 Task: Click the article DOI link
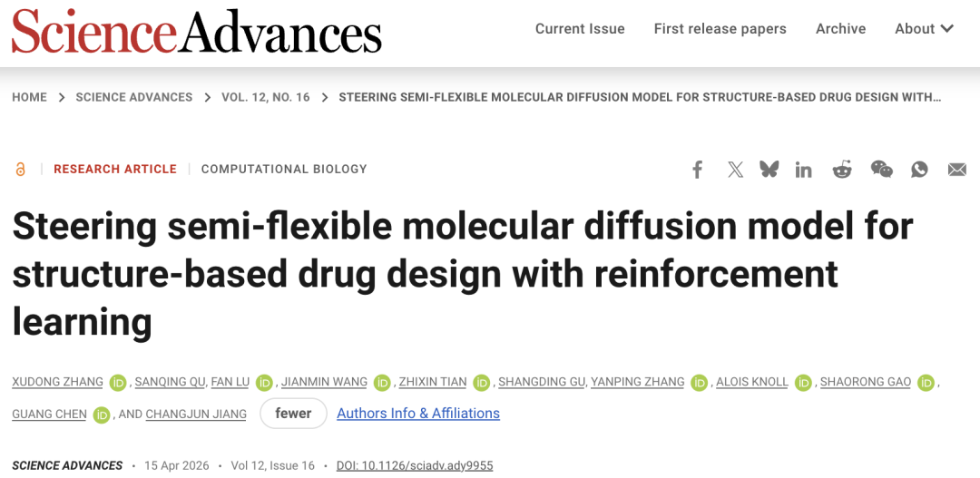414,465
